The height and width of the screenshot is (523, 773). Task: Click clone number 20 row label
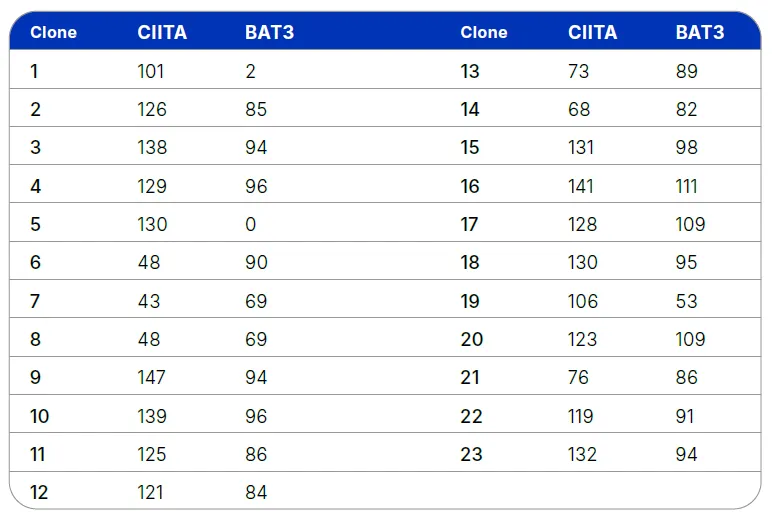[471, 340]
